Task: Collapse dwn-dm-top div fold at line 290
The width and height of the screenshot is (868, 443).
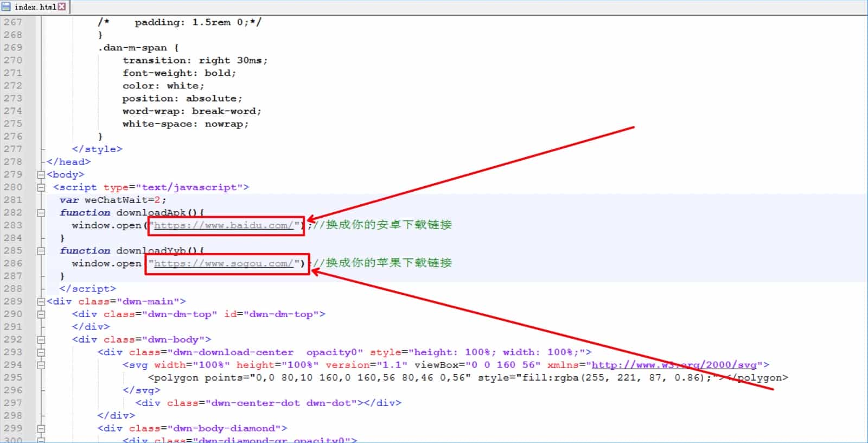Action: 41,314
